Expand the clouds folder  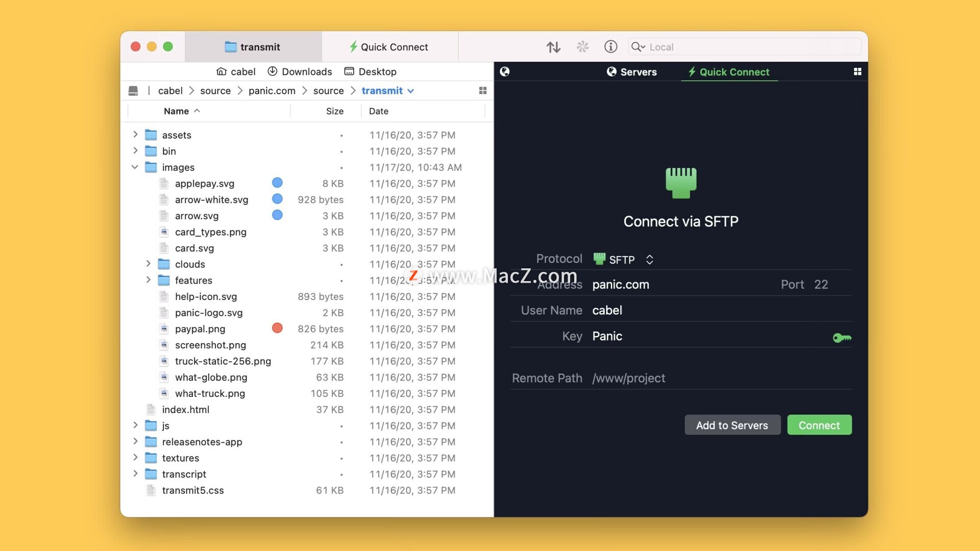(148, 264)
